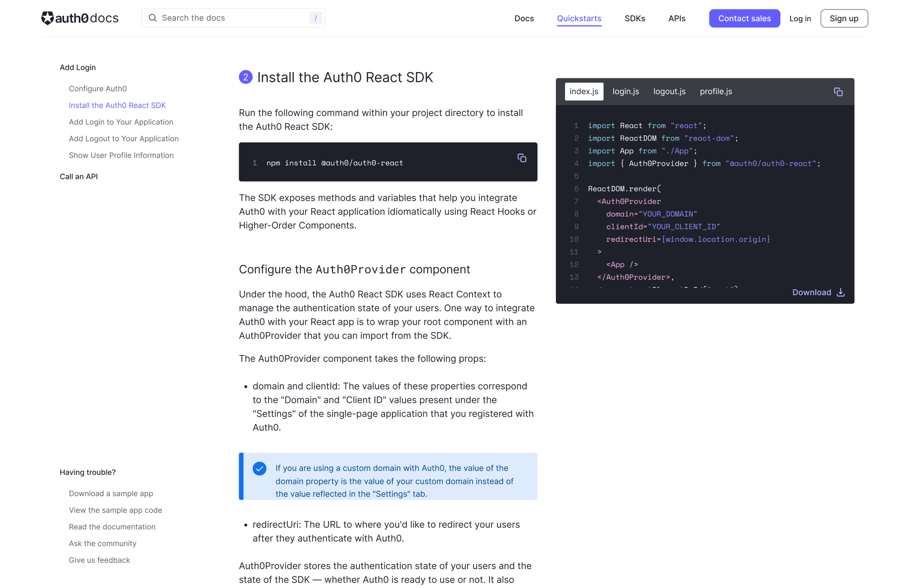Open the Docs menu item
Image resolution: width=901 pixels, height=588 pixels.
point(524,18)
